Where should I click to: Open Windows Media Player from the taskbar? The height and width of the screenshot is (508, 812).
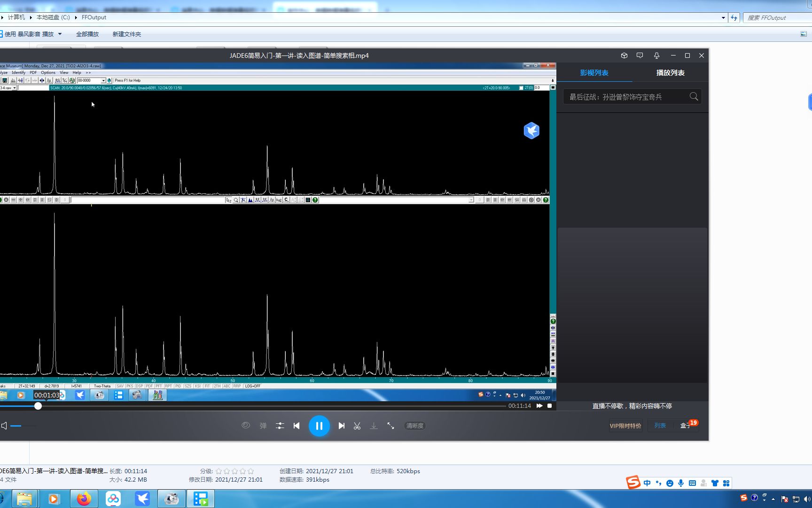(x=54, y=499)
